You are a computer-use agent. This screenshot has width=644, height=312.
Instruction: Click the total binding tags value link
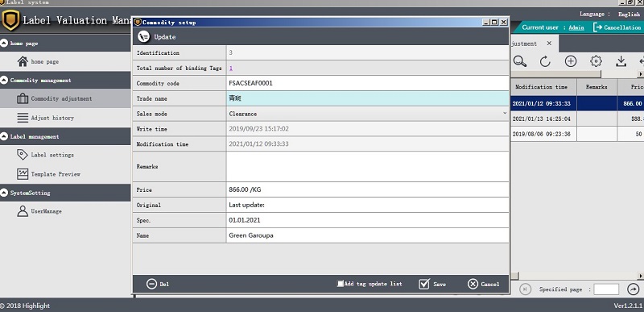[231, 69]
